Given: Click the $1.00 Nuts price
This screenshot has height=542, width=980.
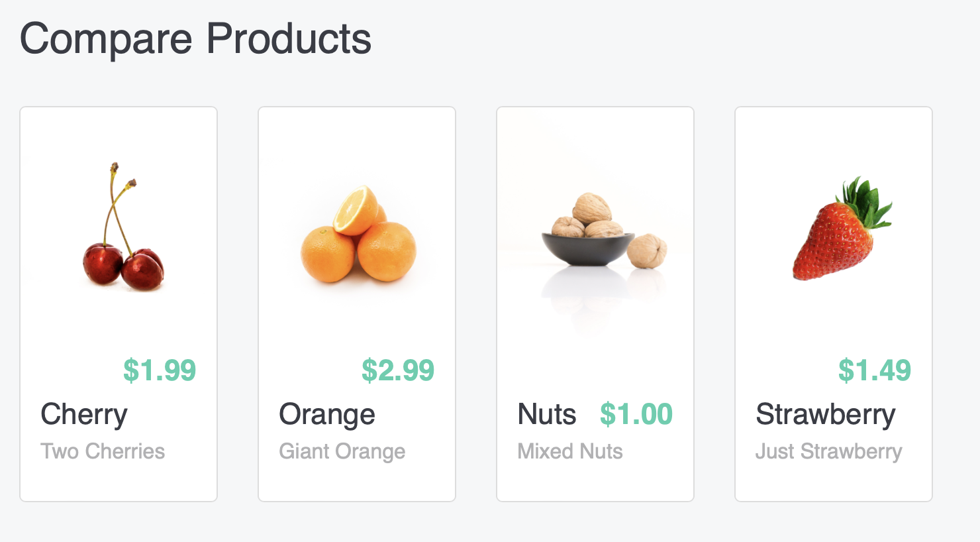Looking at the screenshot, I should [636, 414].
